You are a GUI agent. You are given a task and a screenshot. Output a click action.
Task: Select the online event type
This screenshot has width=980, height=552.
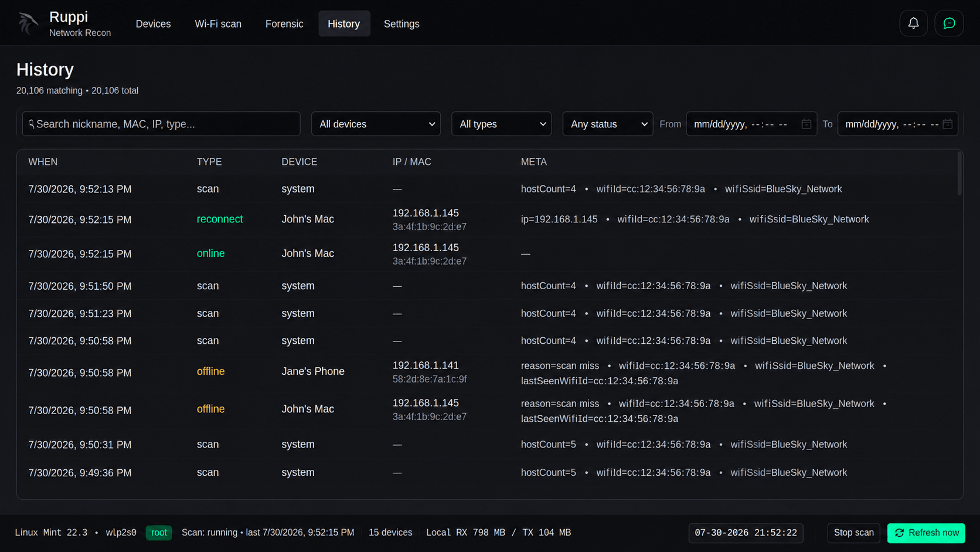[x=210, y=253]
